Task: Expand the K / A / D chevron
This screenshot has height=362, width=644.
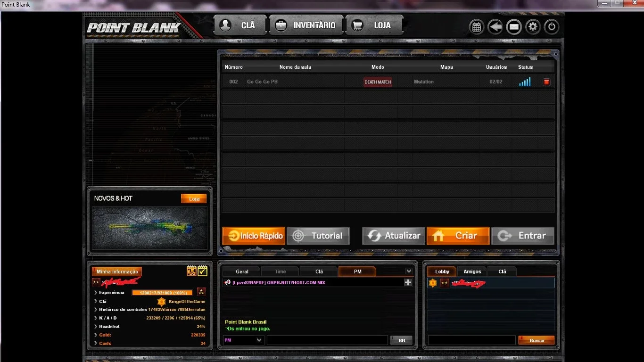Action: tap(95, 318)
